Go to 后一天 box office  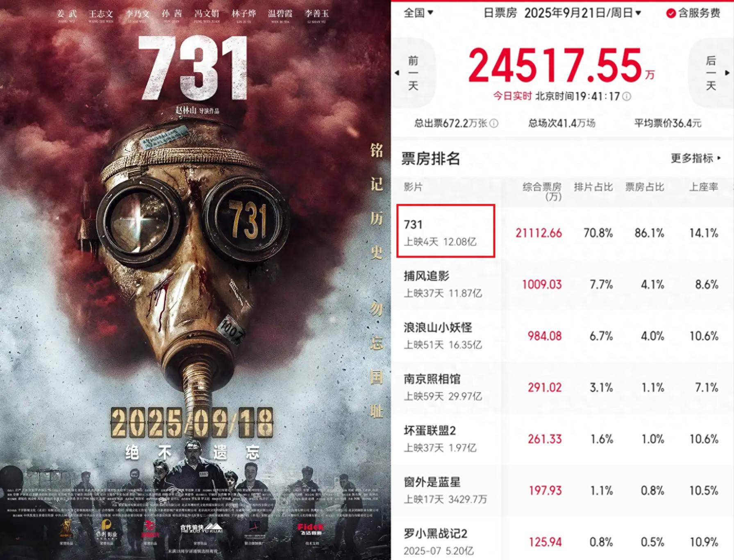[711, 73]
